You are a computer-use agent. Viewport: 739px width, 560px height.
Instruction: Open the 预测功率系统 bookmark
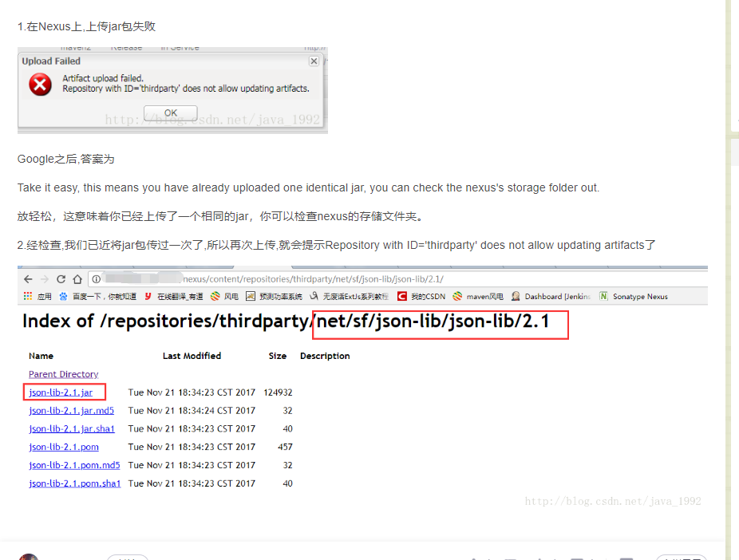click(274, 296)
